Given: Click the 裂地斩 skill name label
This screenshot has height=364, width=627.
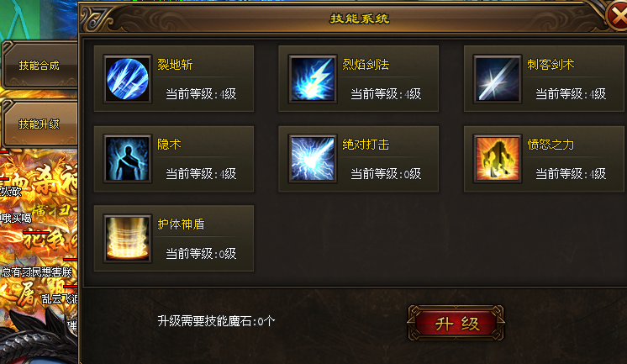Looking at the screenshot, I should [175, 65].
